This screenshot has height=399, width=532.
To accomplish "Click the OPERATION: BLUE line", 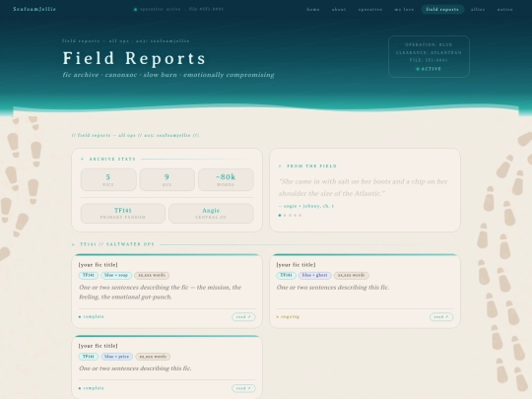I will [x=429, y=44].
